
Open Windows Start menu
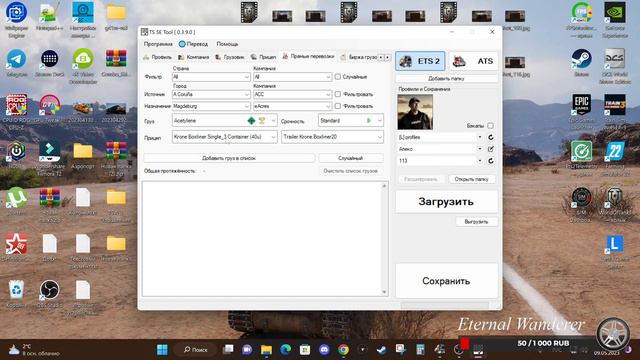(x=162, y=350)
